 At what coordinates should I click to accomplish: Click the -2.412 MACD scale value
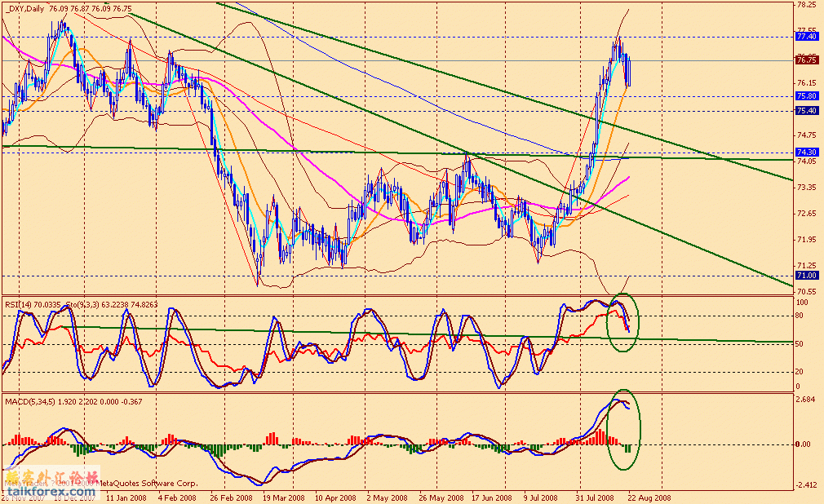point(805,485)
